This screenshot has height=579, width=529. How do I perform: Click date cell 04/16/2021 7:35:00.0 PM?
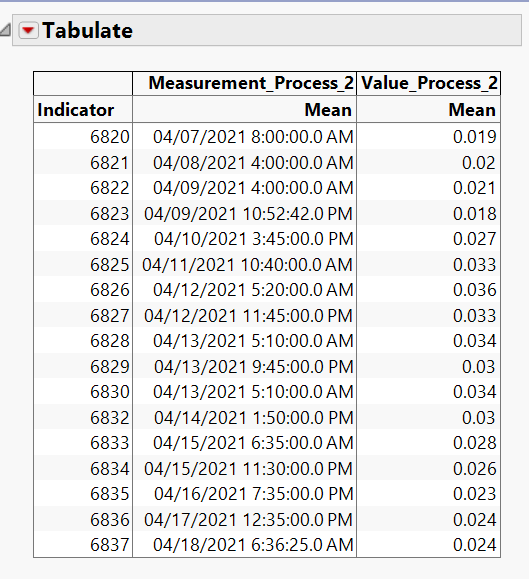[254, 494]
